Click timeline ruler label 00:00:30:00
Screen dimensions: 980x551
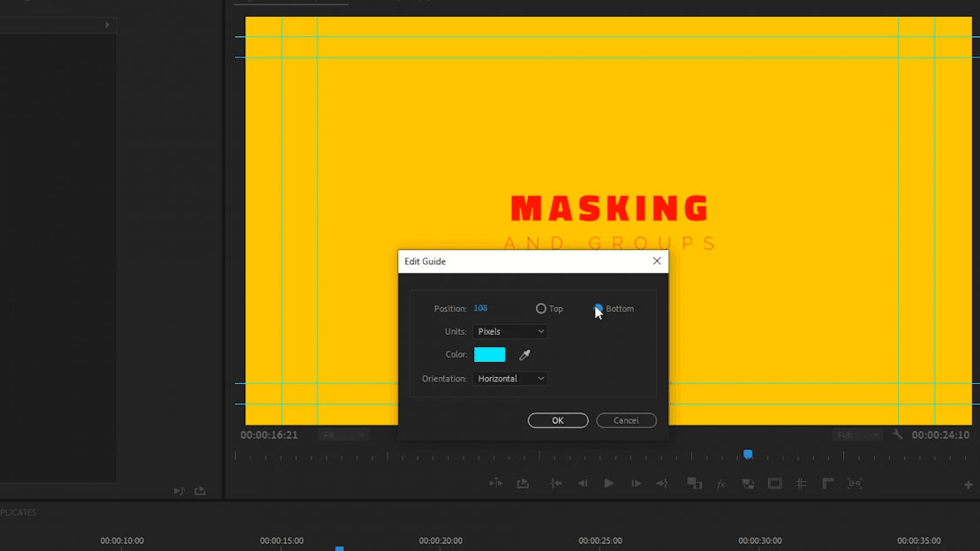pos(760,540)
